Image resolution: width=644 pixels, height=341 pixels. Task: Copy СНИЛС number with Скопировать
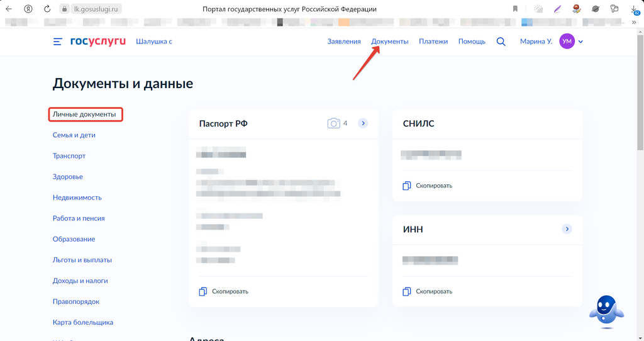(428, 186)
